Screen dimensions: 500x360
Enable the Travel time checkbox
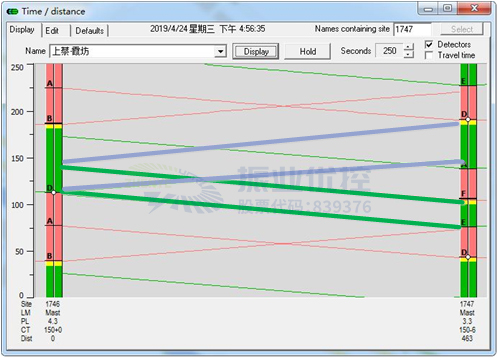[429, 55]
